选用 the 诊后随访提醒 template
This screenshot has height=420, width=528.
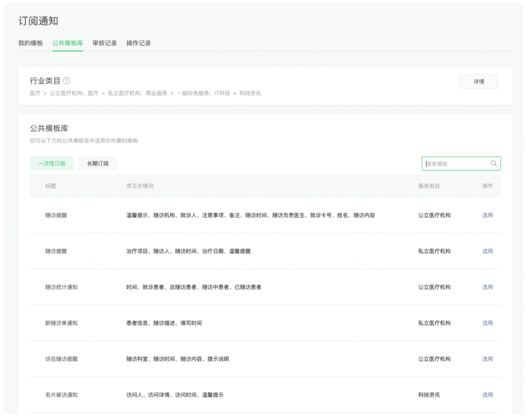click(x=487, y=359)
